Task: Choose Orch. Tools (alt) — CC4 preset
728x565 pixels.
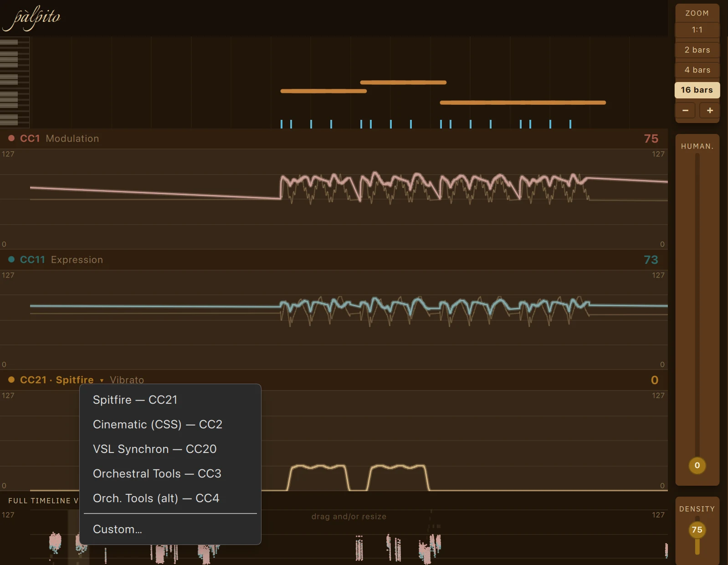Action: [170, 498]
